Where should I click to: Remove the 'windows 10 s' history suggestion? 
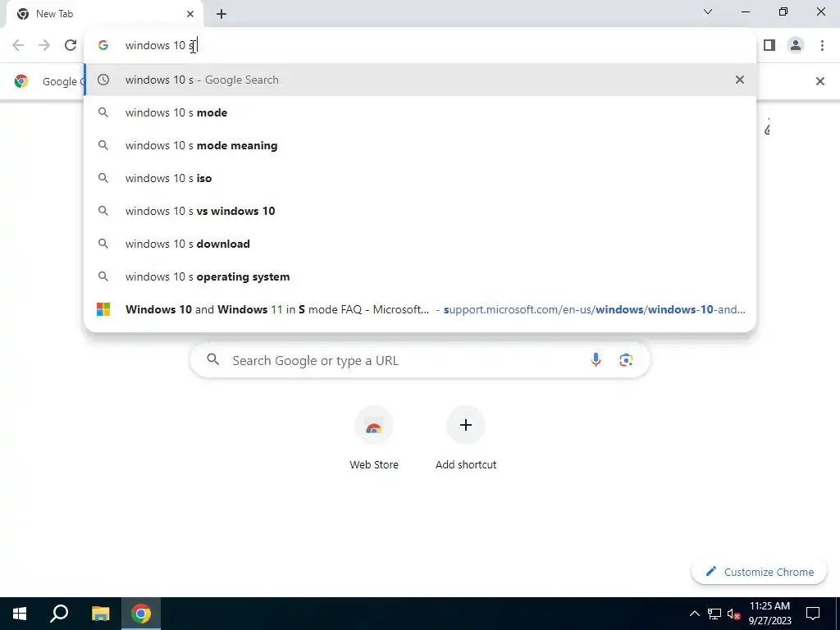[739, 80]
